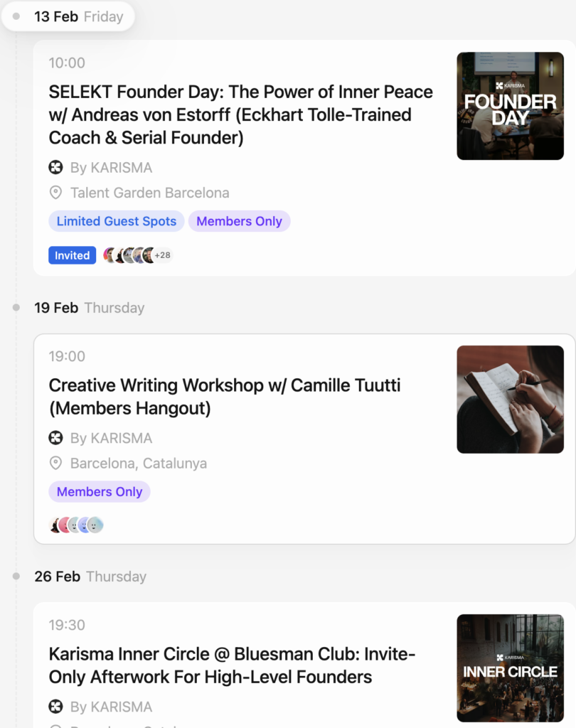Click attendee avatars on Creative Writing Workshop
This screenshot has width=576, height=728.
76,525
